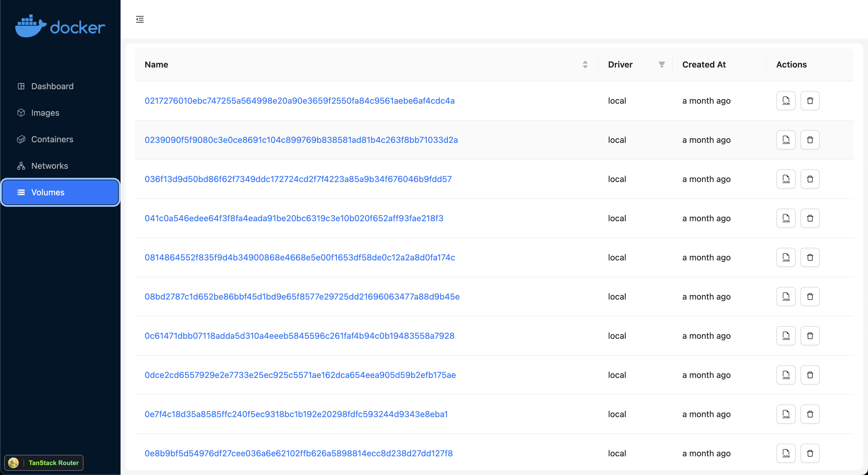Screen dimensions: 868x475
Task: Inspect JSON of volume 0c61471dbb07
Action: tap(785, 336)
